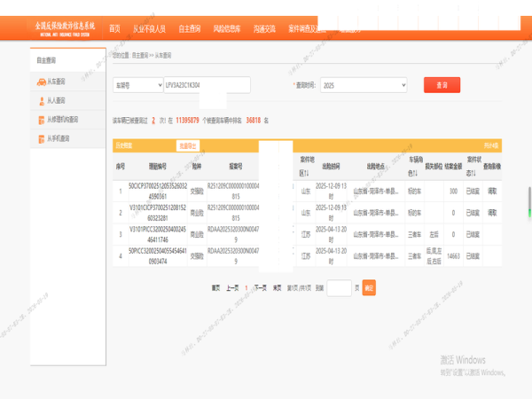Sort by the 车辆角色 column header

click(415, 167)
